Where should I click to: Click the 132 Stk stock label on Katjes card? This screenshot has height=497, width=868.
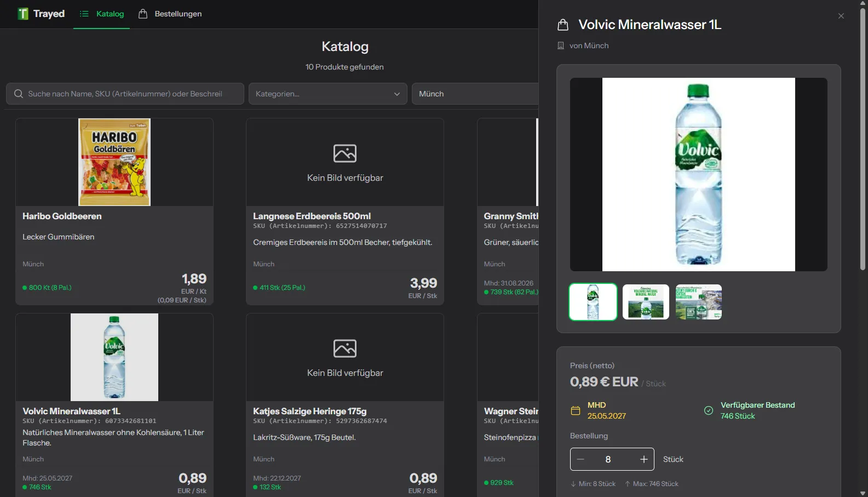tap(267, 487)
